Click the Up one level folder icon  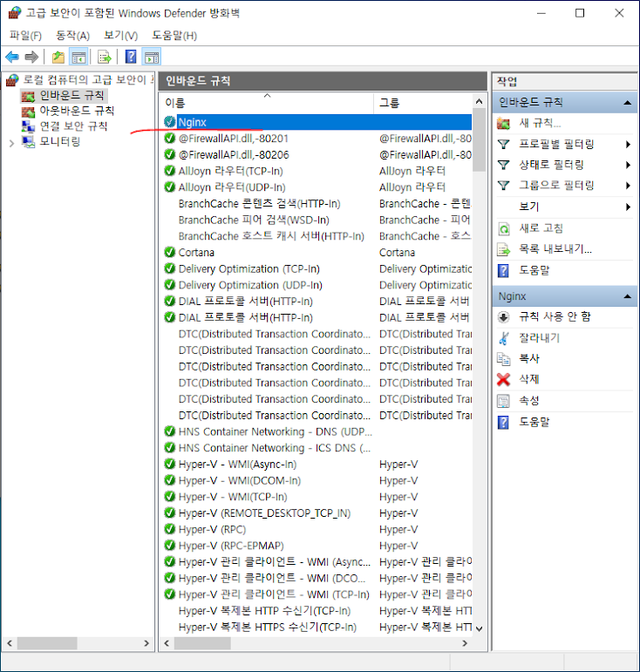pyautogui.click(x=58, y=57)
